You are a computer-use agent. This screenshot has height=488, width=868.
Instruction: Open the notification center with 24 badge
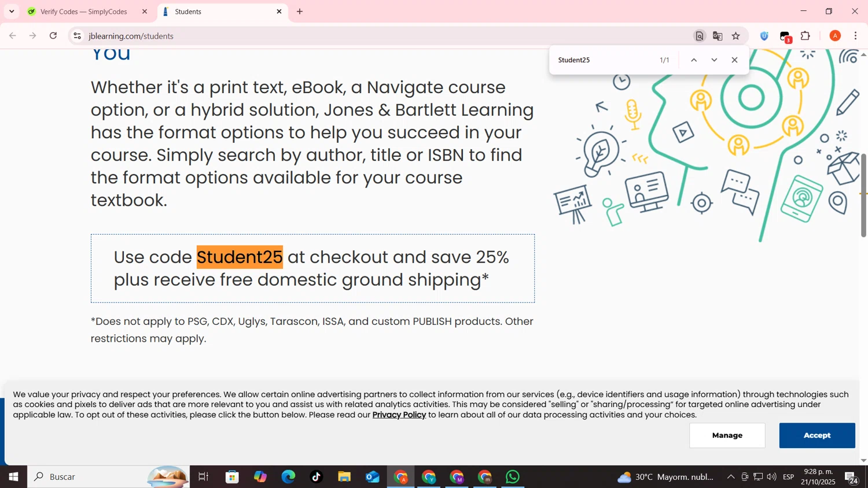852,478
